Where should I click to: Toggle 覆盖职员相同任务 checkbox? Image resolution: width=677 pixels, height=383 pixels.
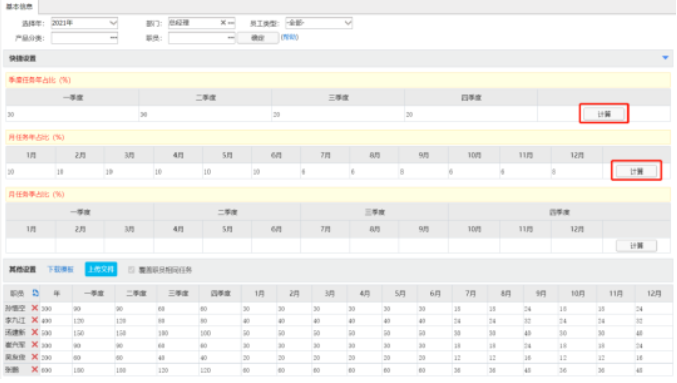[131, 270]
